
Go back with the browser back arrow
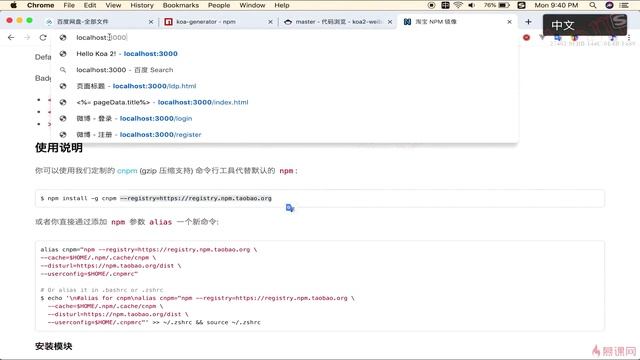coord(11,37)
